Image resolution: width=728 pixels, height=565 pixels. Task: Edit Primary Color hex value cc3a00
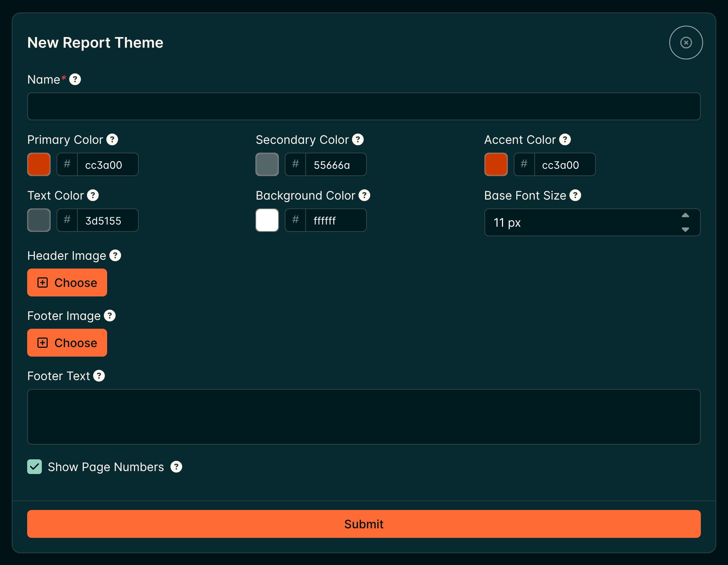pyautogui.click(x=108, y=165)
